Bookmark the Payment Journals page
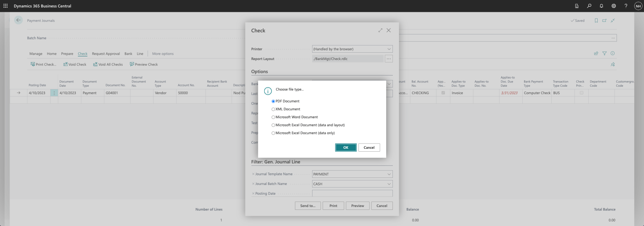The image size is (644, 226). point(596,20)
